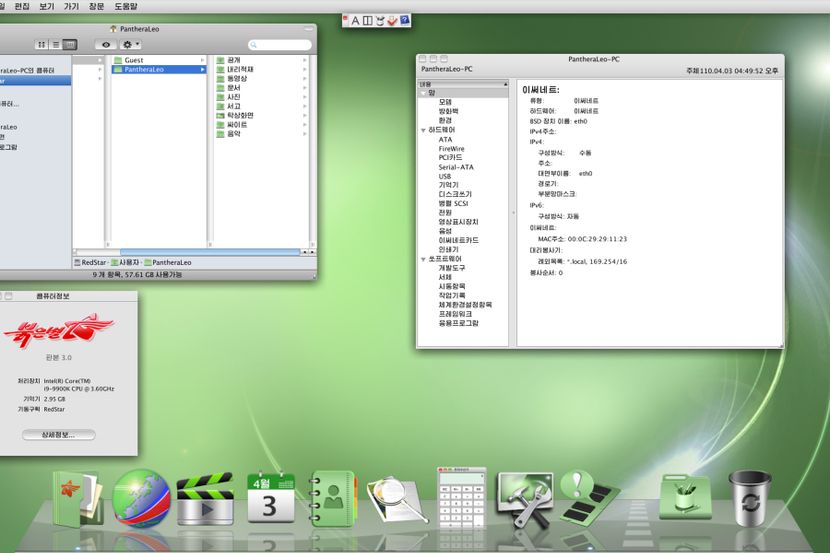Switch file manager to icon view
The image size is (830, 553).
pos(42,45)
